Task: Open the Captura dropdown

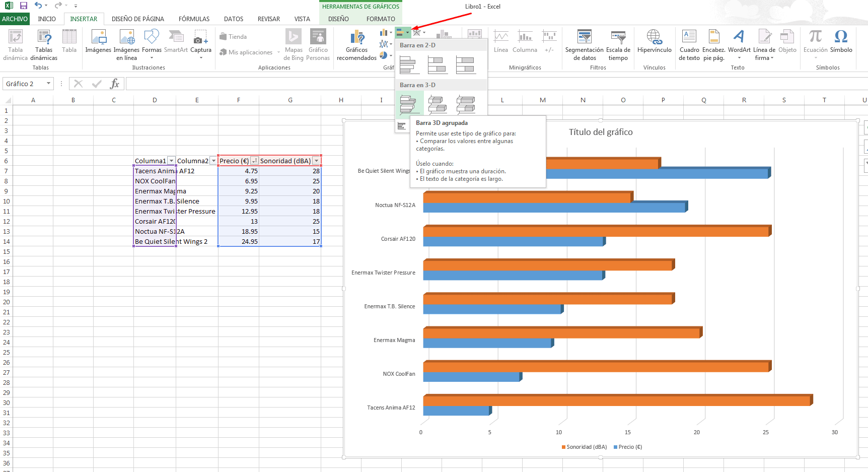Action: (x=201, y=58)
